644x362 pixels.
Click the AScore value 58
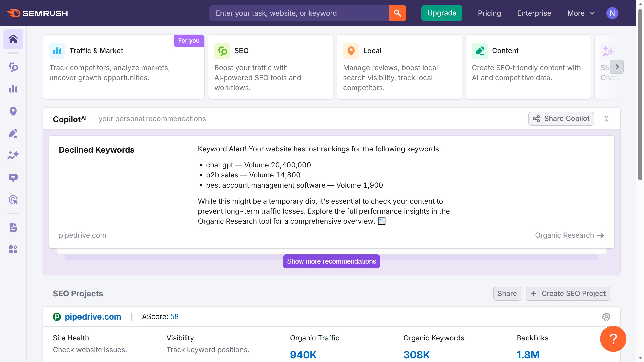tap(175, 316)
